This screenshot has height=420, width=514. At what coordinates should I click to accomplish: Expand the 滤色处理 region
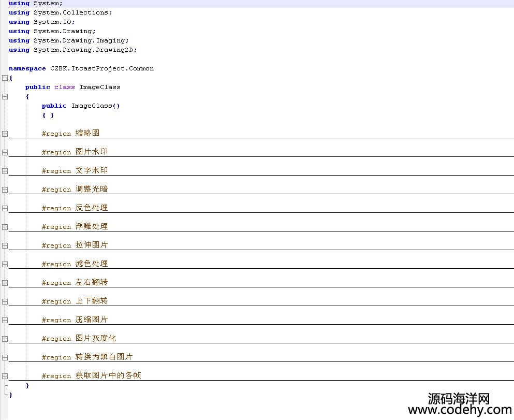(5, 264)
